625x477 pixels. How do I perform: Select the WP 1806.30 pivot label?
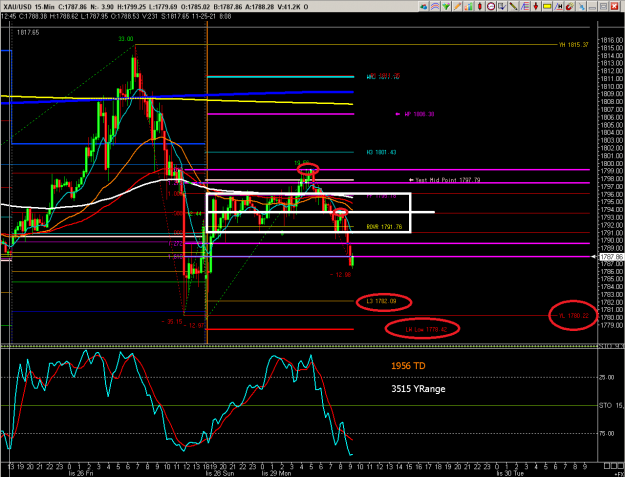click(419, 114)
